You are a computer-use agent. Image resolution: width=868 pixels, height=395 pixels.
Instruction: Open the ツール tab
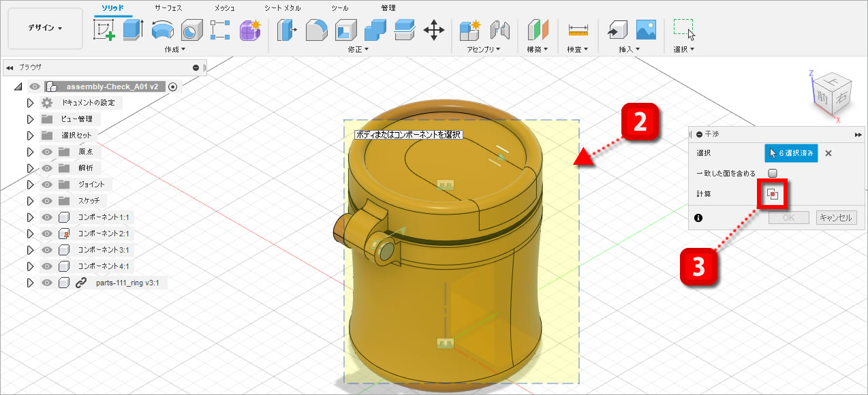[340, 8]
